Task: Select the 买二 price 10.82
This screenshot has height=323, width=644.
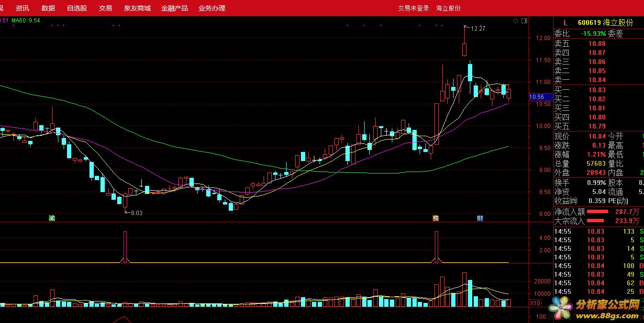Action: [597, 99]
